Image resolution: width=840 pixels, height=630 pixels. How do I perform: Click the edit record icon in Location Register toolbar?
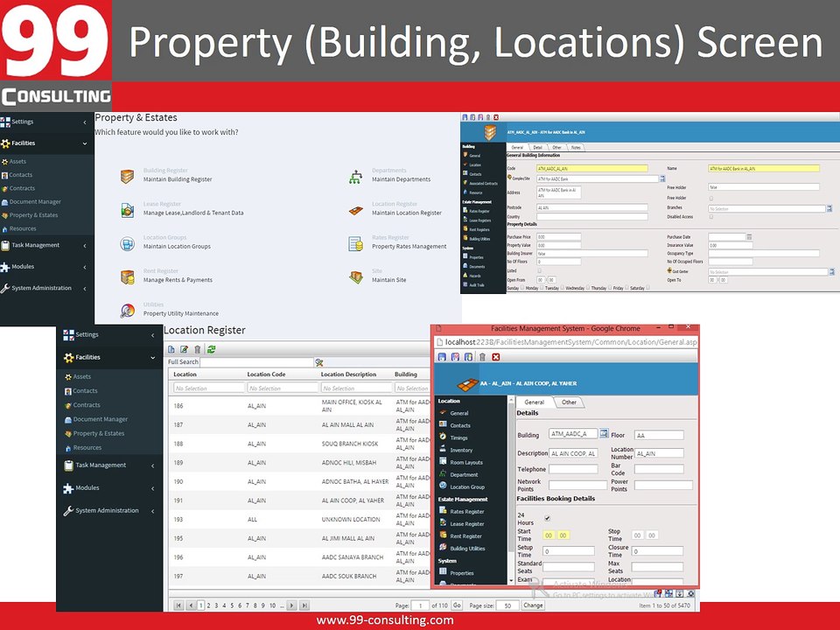point(185,349)
